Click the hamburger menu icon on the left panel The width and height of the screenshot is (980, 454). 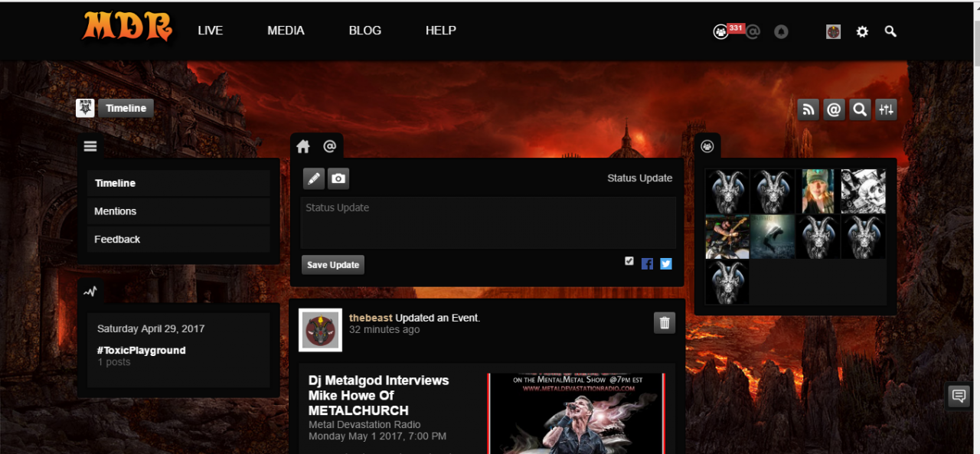tap(90, 146)
